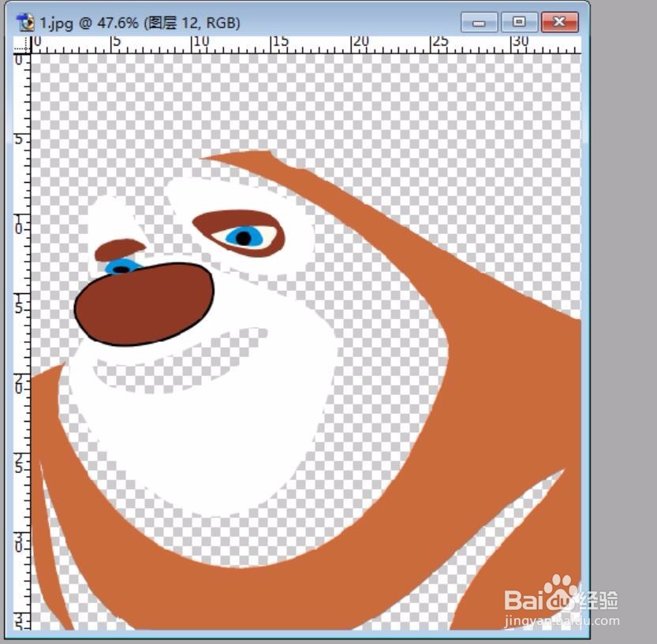The width and height of the screenshot is (657, 644).
Task: Click the small left brown eyebrow shape
Action: (x=119, y=250)
